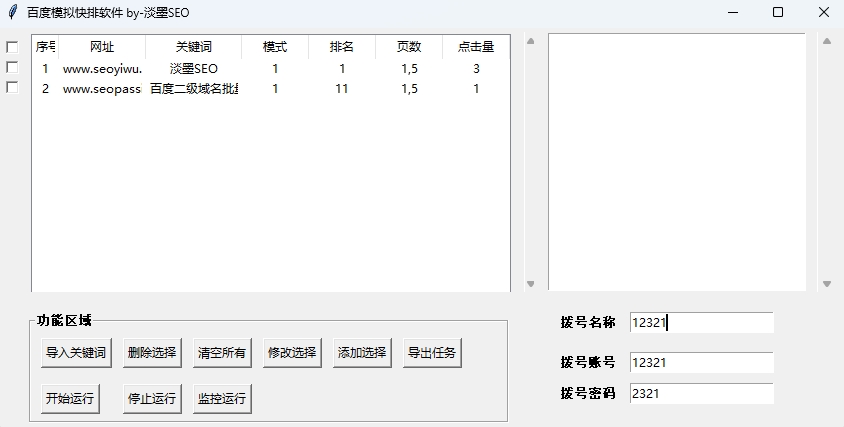Click the down arrow of the log panel scrollbar
Viewport: 844px width, 427px height.
pyautogui.click(x=827, y=284)
